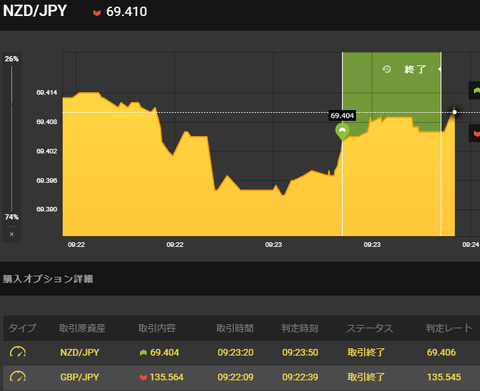Click the 135.564 entry price

(167, 377)
